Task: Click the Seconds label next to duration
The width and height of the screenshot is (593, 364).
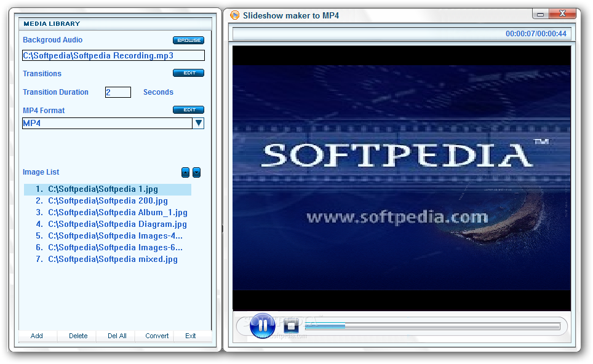Action: coord(158,92)
